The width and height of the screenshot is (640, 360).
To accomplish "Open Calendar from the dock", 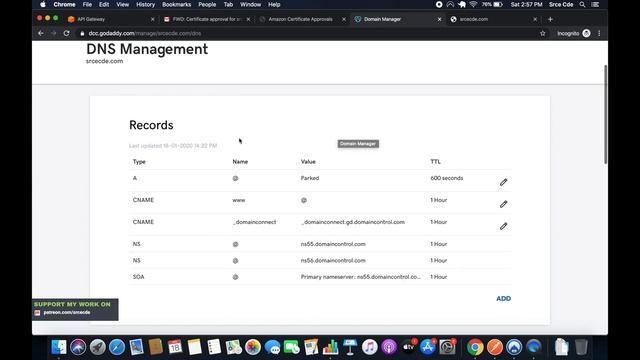I will pyautogui.click(x=175, y=347).
